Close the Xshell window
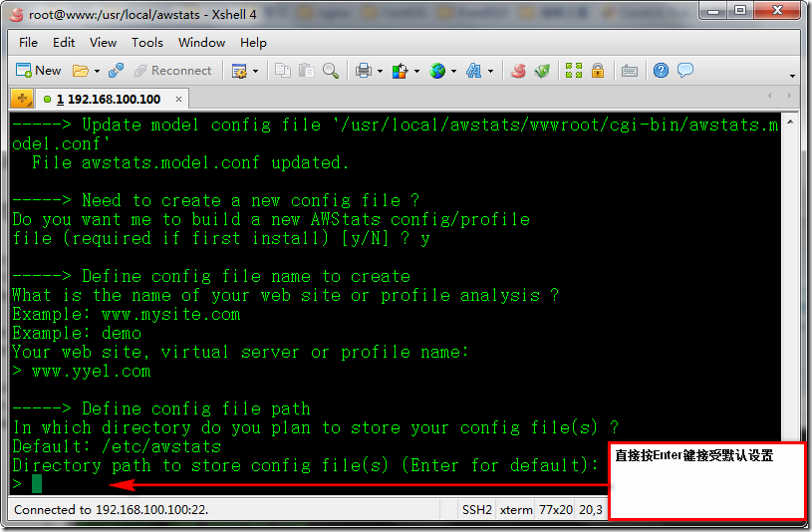 pyautogui.click(x=777, y=10)
